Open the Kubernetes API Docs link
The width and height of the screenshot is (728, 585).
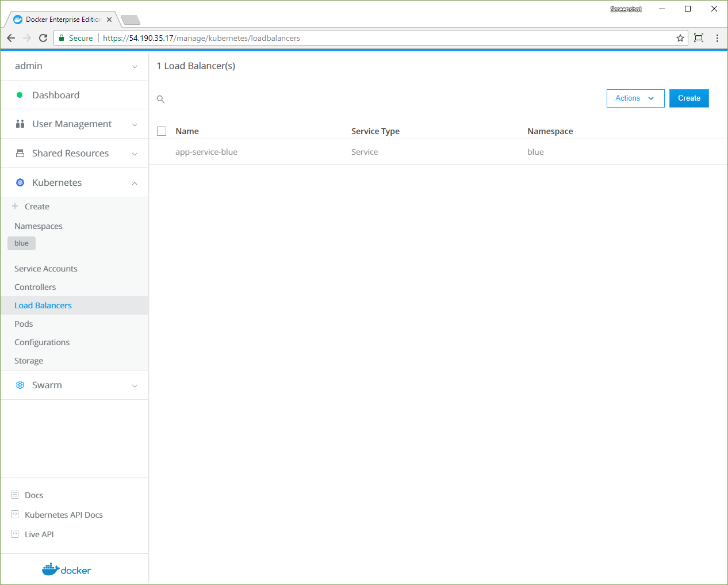pyautogui.click(x=63, y=515)
